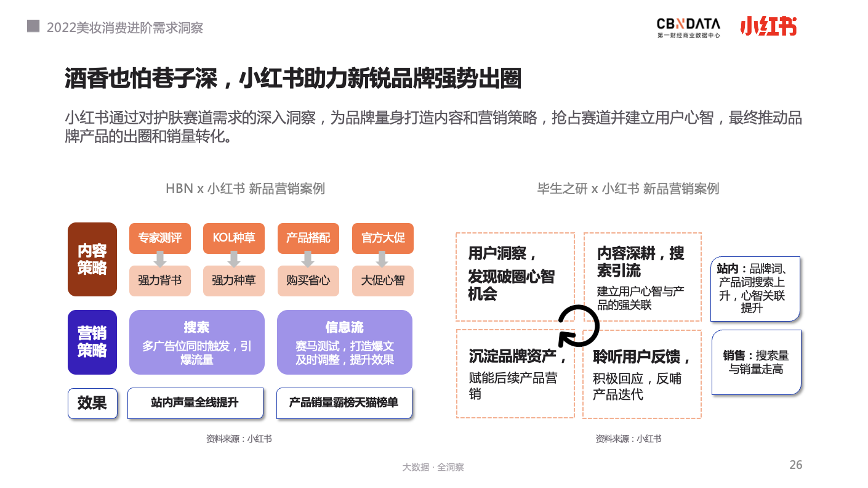Screen dimensions: 868x488
Task: Click the gray arrow under 专家测评
Action: (x=160, y=259)
